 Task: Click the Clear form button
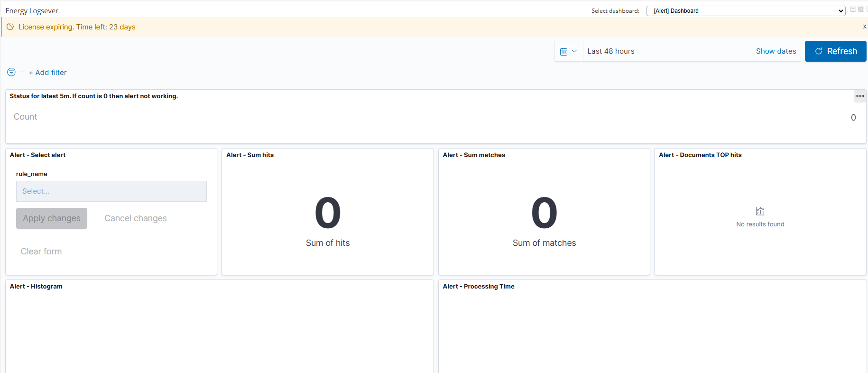pos(41,252)
